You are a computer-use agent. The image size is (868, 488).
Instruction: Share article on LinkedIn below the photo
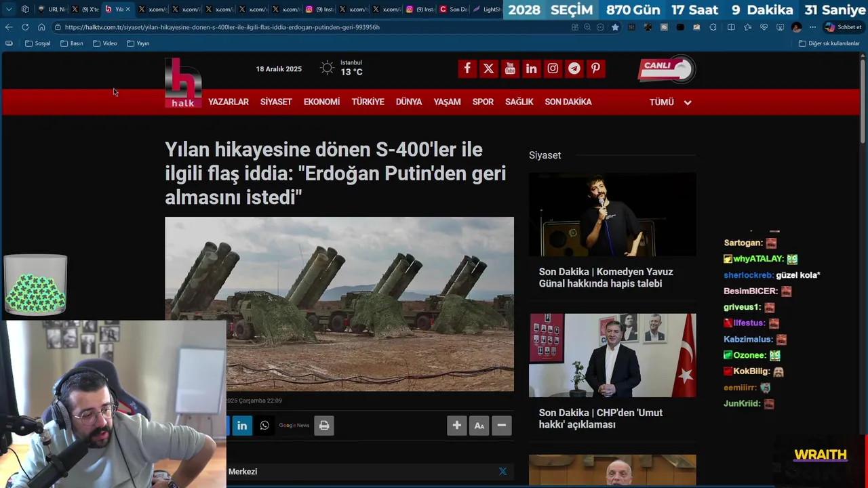pyautogui.click(x=242, y=426)
